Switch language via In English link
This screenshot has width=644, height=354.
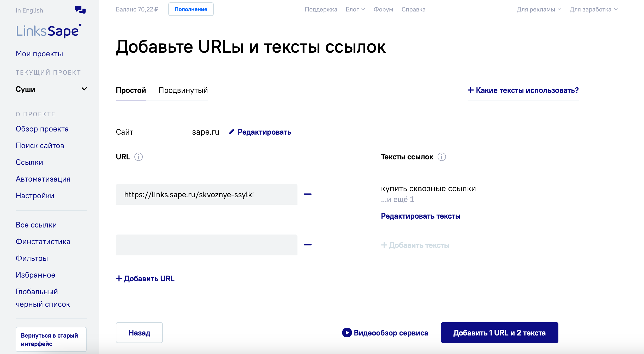(29, 10)
